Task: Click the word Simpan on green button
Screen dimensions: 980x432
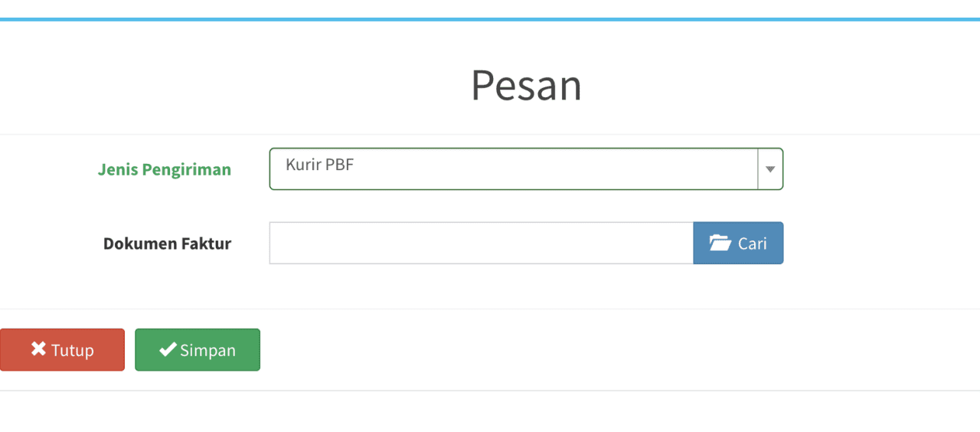Action: coord(207,351)
